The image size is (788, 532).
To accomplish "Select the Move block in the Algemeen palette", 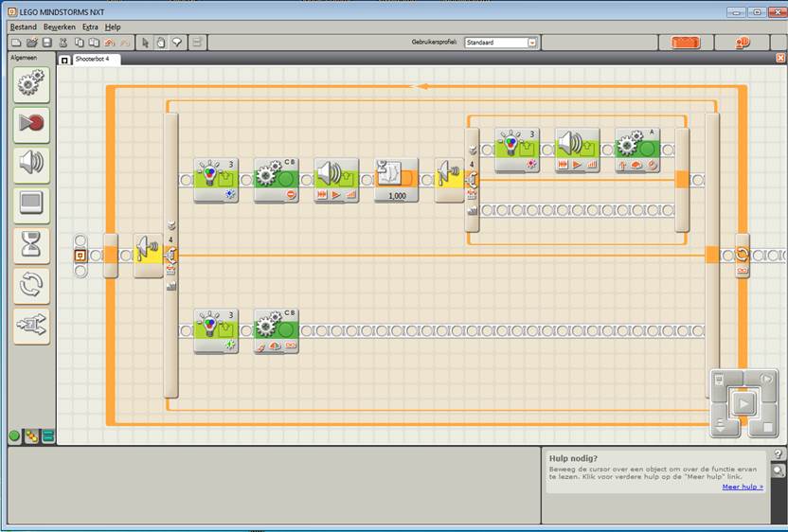I will click(x=31, y=84).
